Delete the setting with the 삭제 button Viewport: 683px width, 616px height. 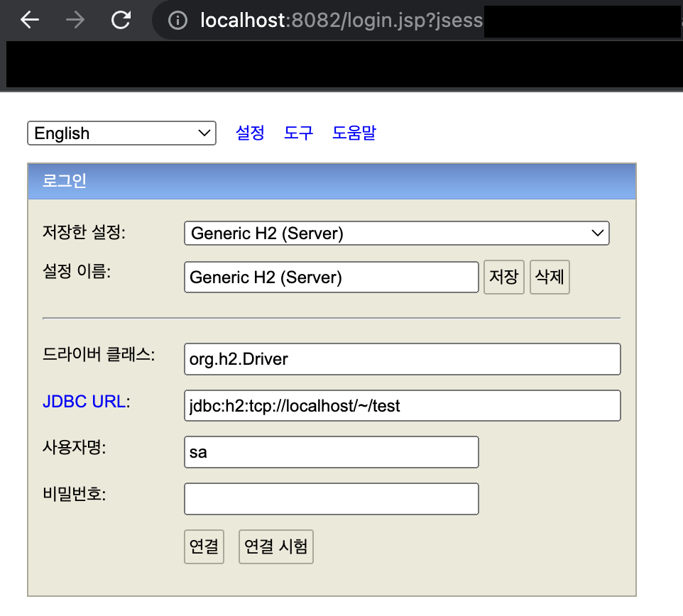pos(550,277)
